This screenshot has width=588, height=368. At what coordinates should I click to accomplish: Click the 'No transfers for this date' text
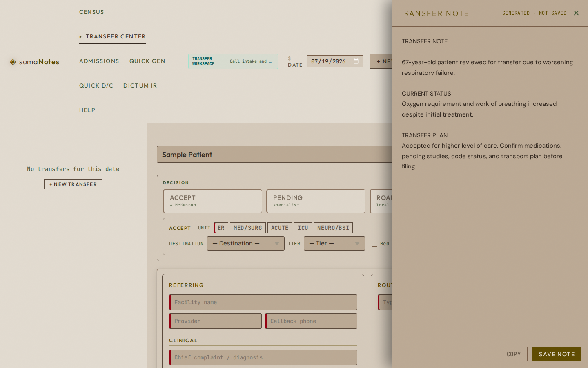[x=73, y=169]
